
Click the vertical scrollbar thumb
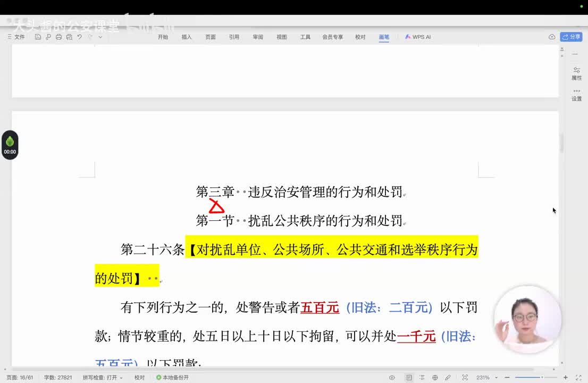pyautogui.click(x=561, y=143)
